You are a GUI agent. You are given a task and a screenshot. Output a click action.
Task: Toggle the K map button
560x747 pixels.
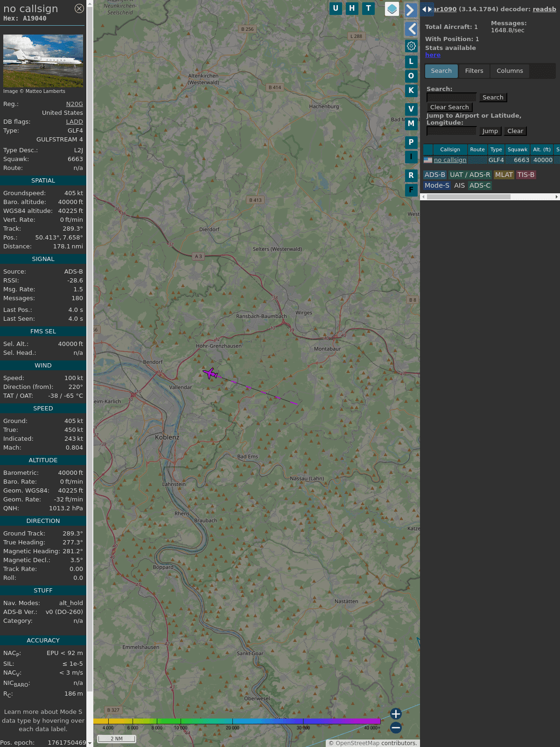[411, 91]
